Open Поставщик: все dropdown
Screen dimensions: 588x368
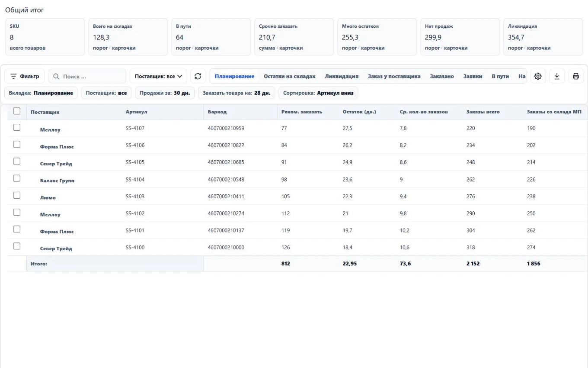(158, 76)
